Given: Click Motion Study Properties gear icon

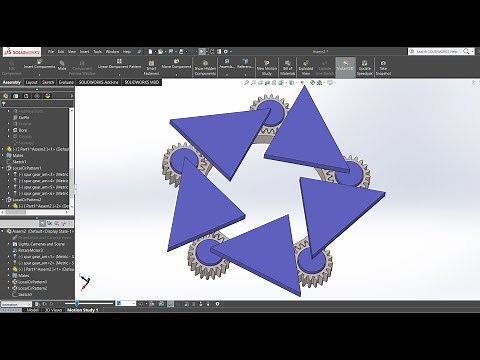Looking at the screenshot, I should [x=217, y=304].
